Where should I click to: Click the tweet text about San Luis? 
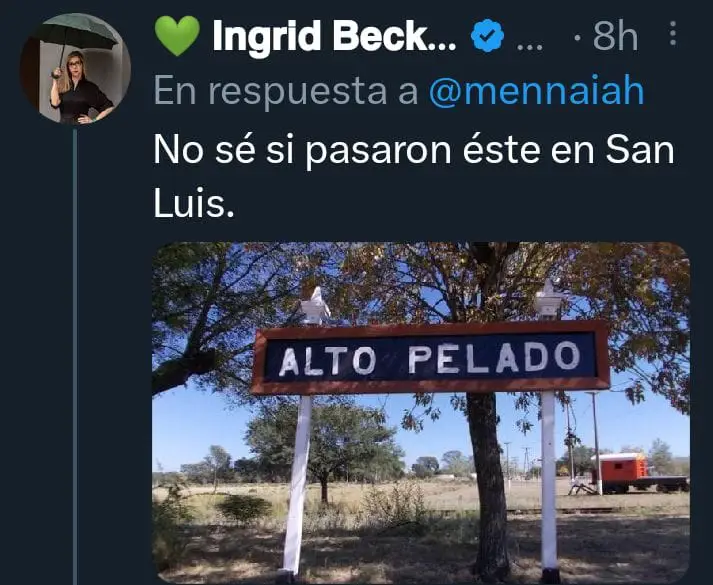[x=413, y=176]
